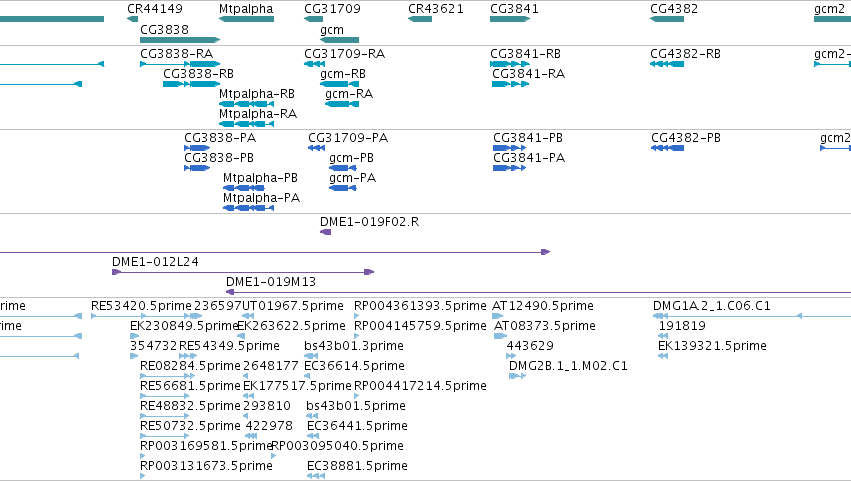
Task: Click the CR43621 gene label
Action: 436,9
